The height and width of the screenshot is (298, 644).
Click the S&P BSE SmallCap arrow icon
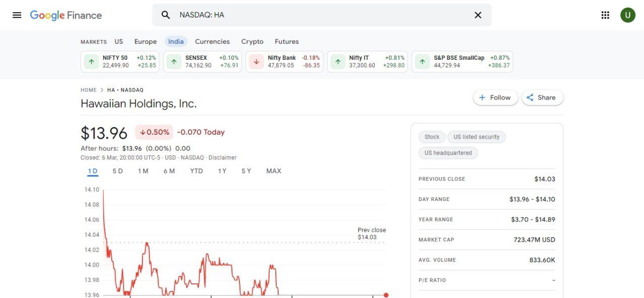coord(422,62)
